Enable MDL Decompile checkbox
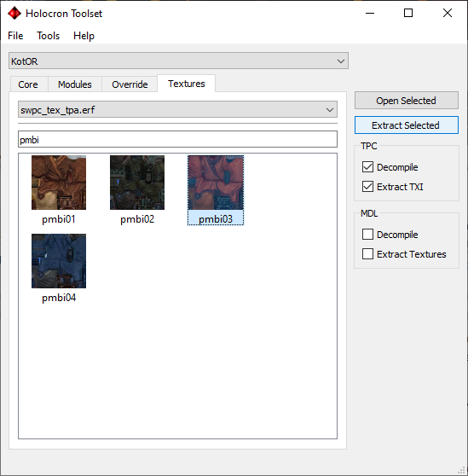 [367, 235]
